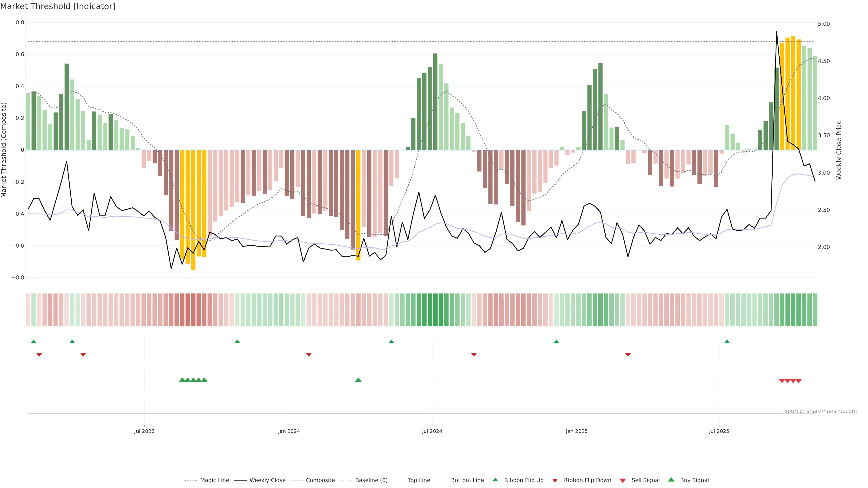
Task: Click the source sharemaestro.com text
Action: pos(821,411)
